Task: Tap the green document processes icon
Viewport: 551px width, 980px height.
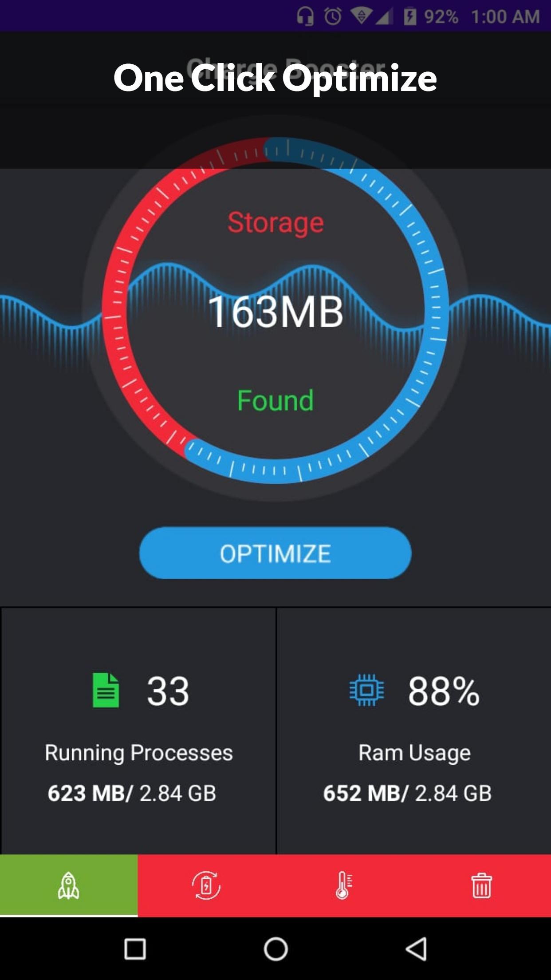Action: (x=106, y=690)
